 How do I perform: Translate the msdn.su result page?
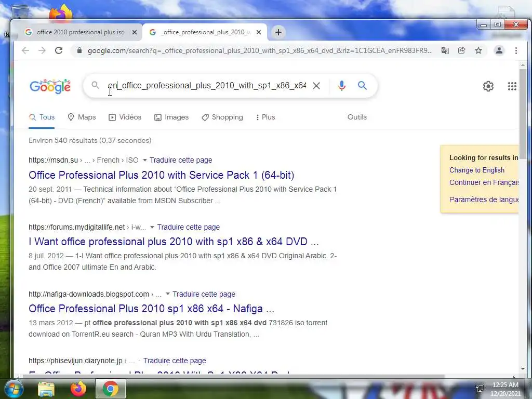[181, 160]
